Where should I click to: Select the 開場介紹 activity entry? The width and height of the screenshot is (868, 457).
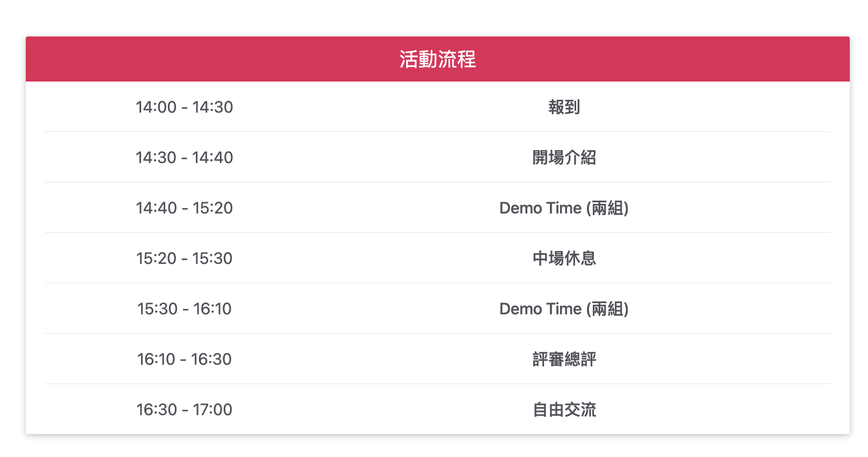[x=564, y=158]
